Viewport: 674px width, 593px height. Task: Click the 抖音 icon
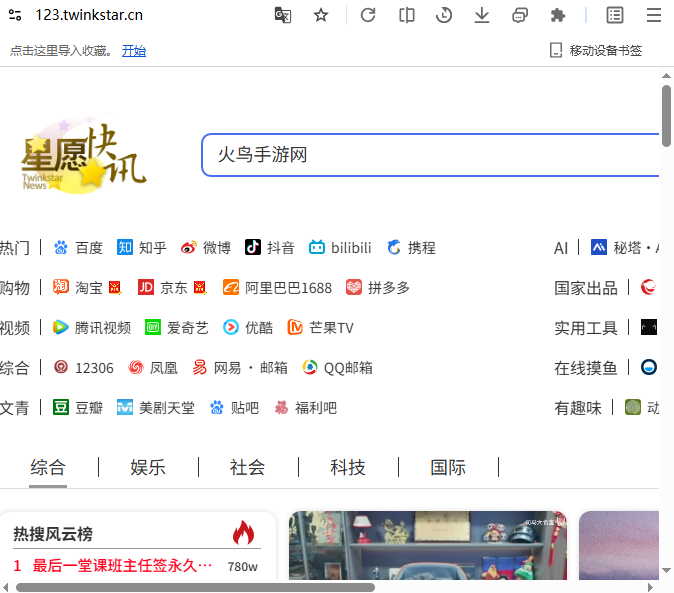click(253, 247)
